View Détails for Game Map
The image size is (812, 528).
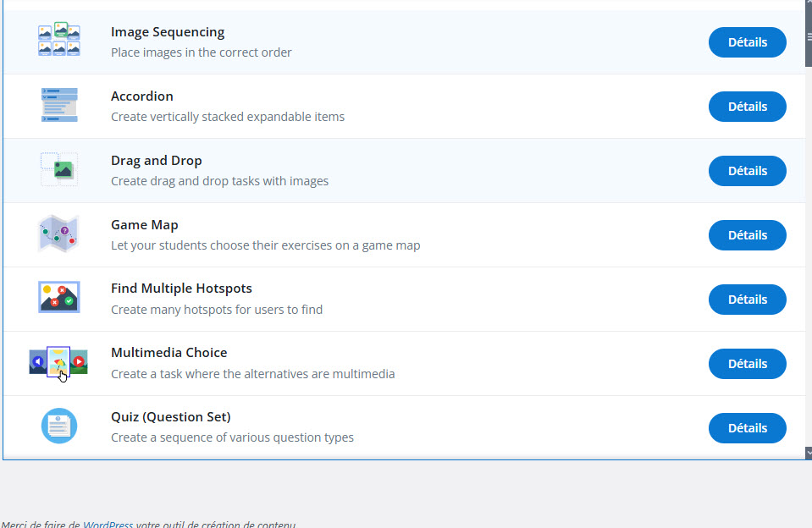747,235
